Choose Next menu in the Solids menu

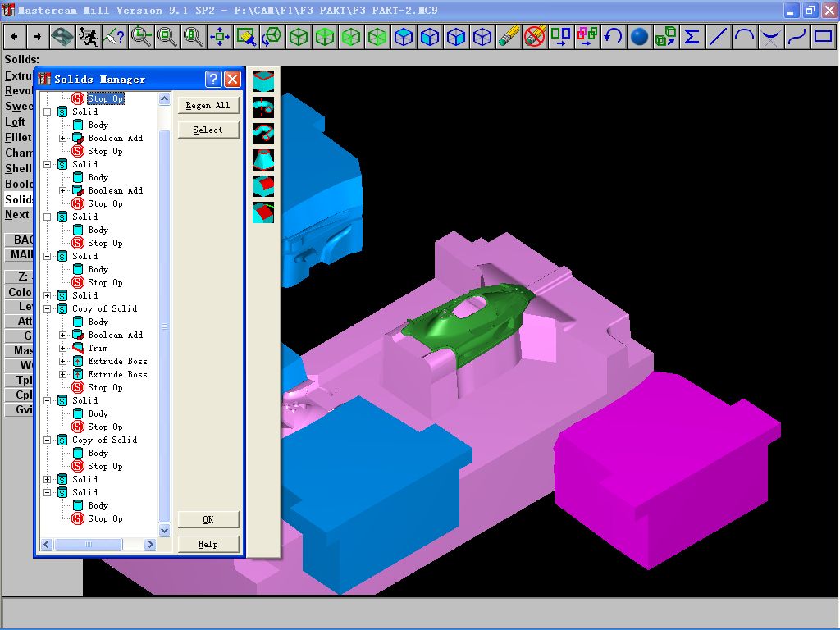coord(17,215)
